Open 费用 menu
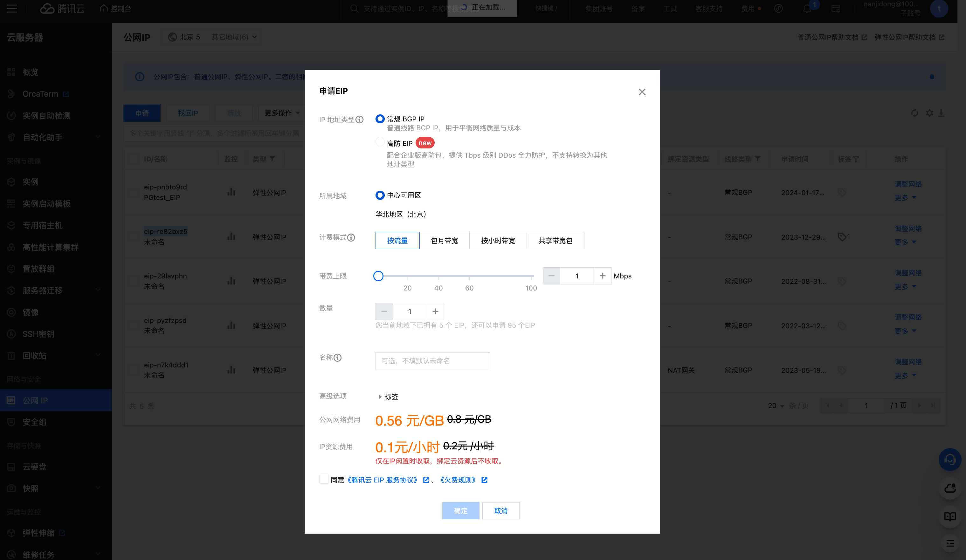Screen dimensions: 966x560 click(748, 9)
